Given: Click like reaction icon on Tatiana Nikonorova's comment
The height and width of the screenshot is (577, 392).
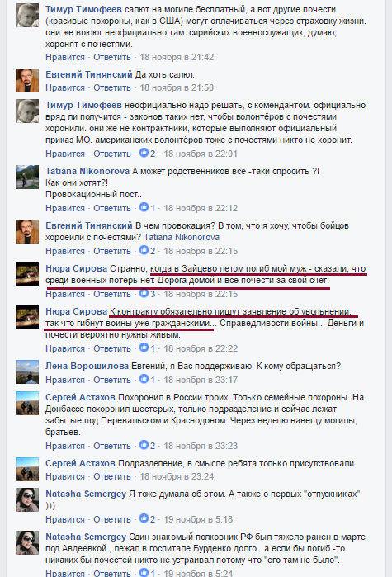Looking at the screenshot, I should point(144,207).
